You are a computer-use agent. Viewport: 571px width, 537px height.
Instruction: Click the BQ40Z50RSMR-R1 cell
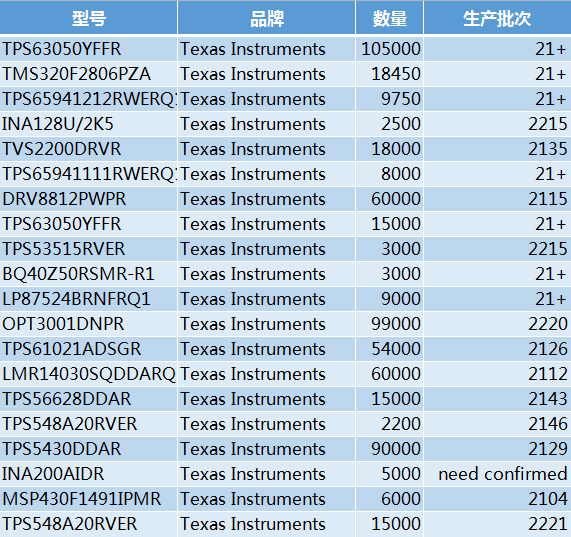pos(88,274)
